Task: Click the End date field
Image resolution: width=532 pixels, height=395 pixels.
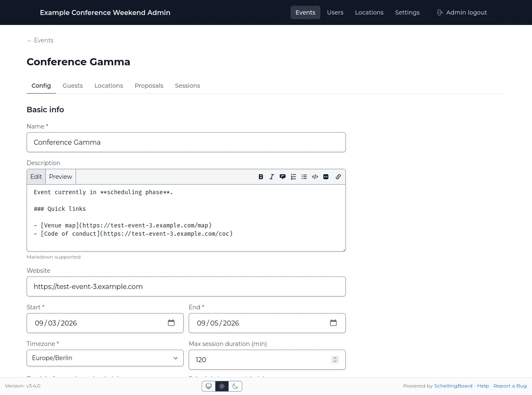Action: coord(267,323)
